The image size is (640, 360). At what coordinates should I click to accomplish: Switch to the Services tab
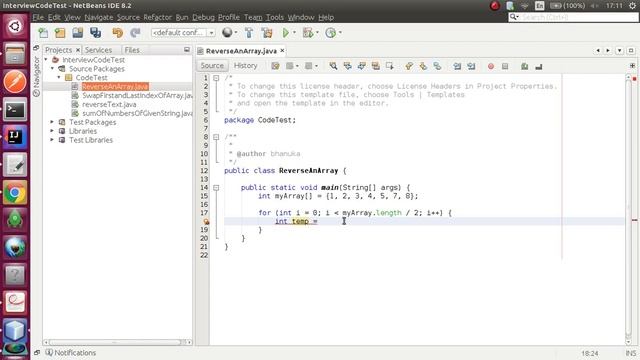pyautogui.click(x=98, y=50)
